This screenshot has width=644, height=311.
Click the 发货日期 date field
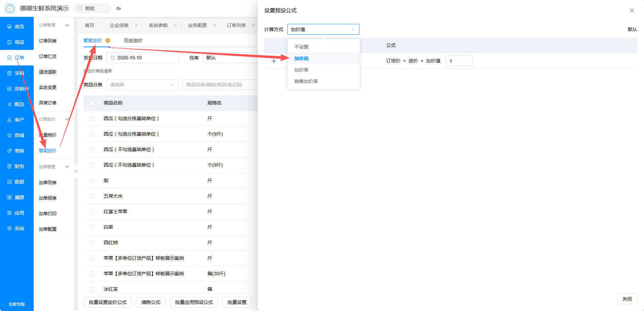pyautogui.click(x=142, y=58)
